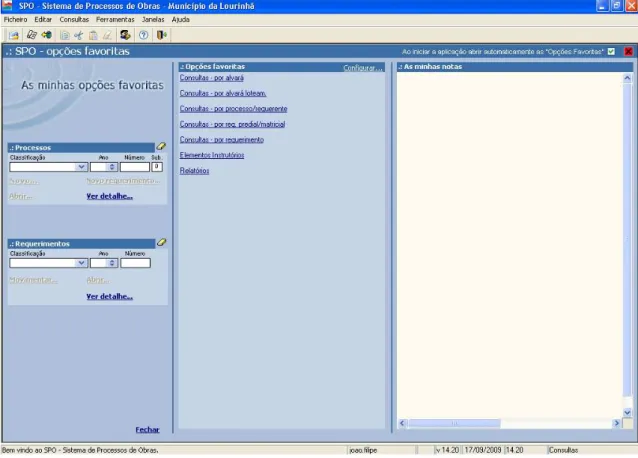Open Relatórios link

(x=194, y=170)
